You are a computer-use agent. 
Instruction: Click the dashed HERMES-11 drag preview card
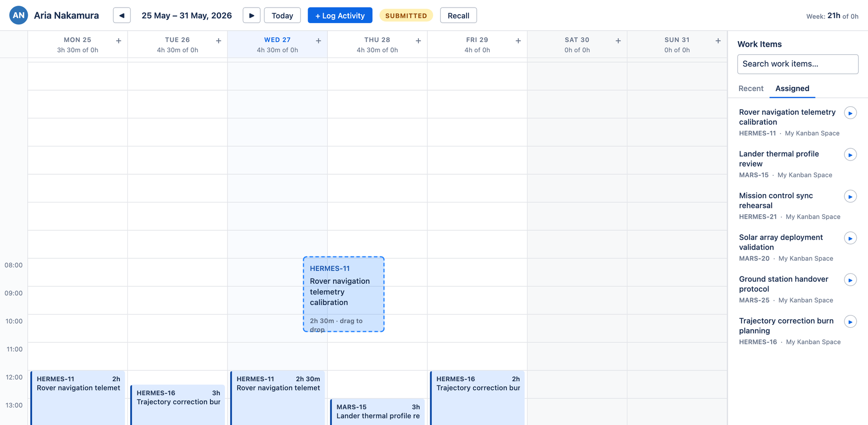pyautogui.click(x=343, y=294)
